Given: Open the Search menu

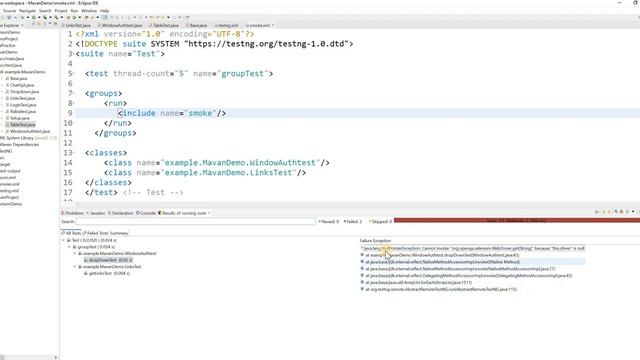Looking at the screenshot, I should coord(45,11).
